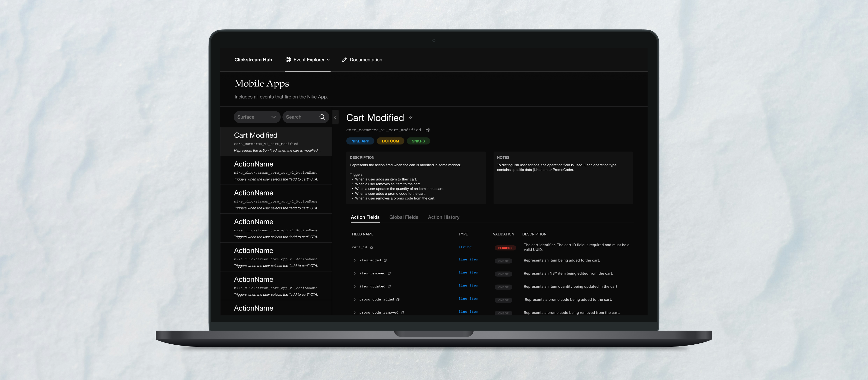This screenshot has width=868, height=380.
Task: Expand the item_updated field row
Action: coord(355,287)
